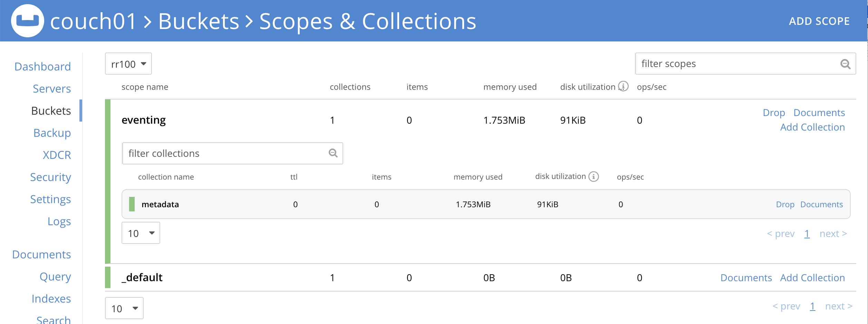Viewport: 868px width, 324px height.
Task: Open Dashboard in the sidebar
Action: (x=42, y=67)
